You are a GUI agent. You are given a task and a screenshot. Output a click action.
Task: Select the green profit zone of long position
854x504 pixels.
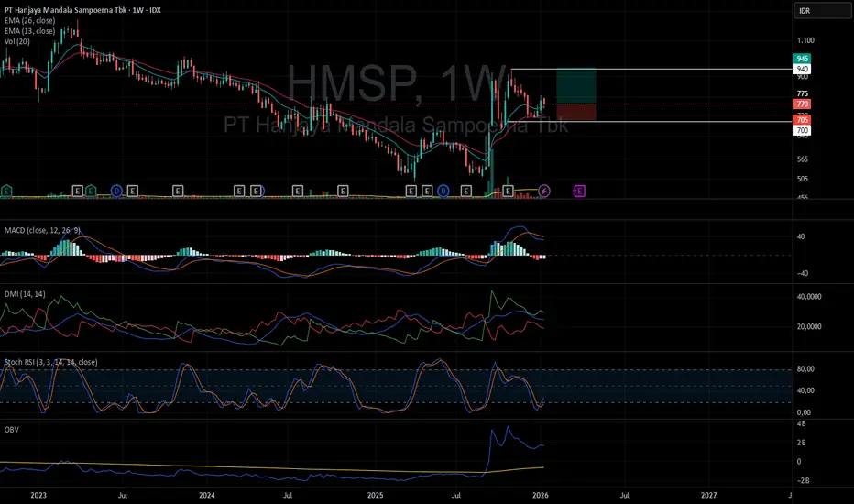576,86
